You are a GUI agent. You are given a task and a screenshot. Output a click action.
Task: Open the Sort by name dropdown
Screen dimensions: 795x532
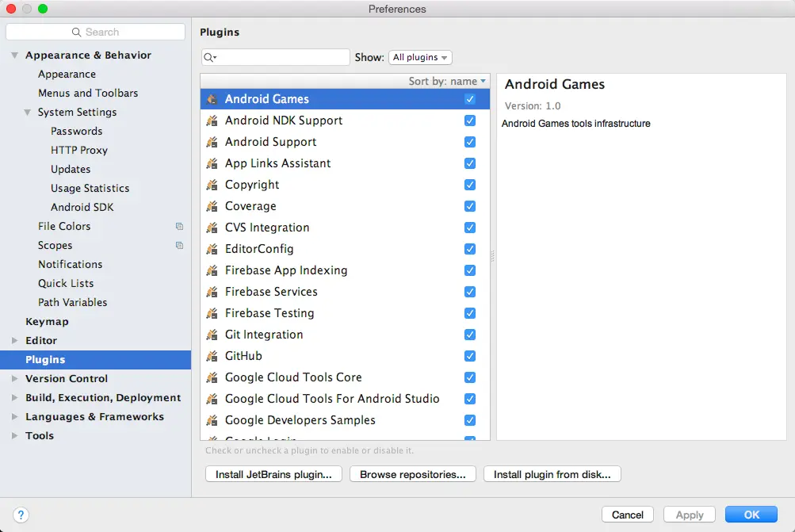[x=447, y=81]
